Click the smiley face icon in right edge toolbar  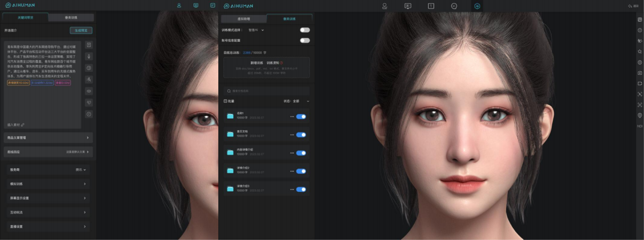pos(640,30)
